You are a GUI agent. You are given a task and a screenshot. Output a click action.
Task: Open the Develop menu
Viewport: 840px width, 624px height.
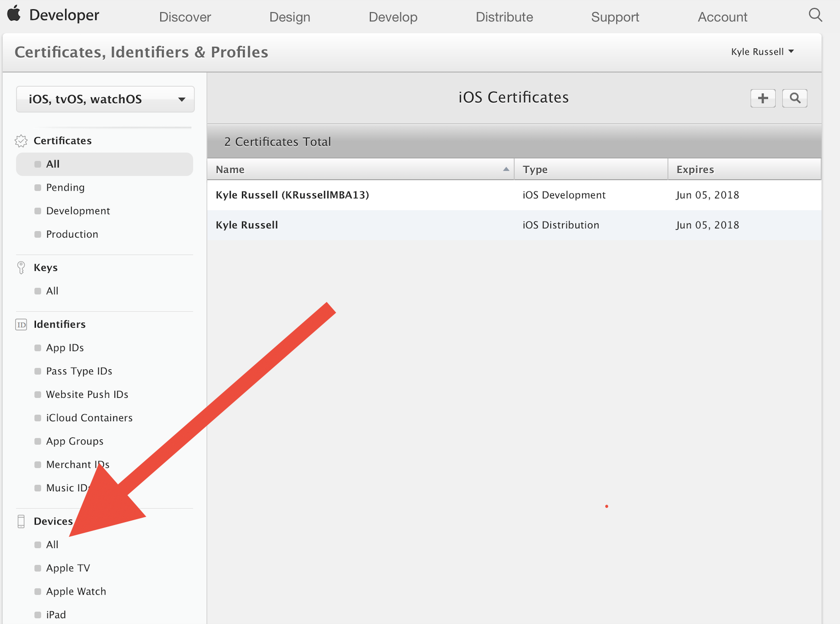pyautogui.click(x=393, y=17)
